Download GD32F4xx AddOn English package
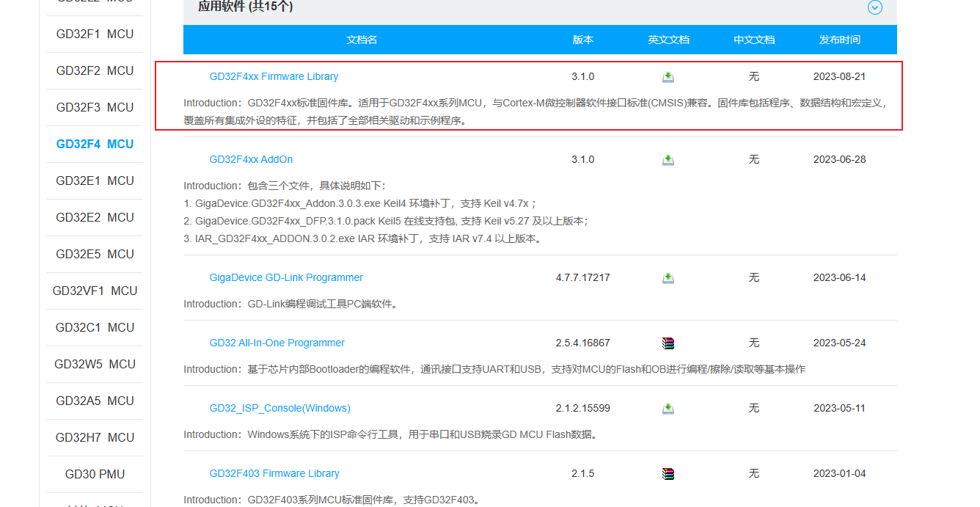The height and width of the screenshot is (507, 980). 668,160
